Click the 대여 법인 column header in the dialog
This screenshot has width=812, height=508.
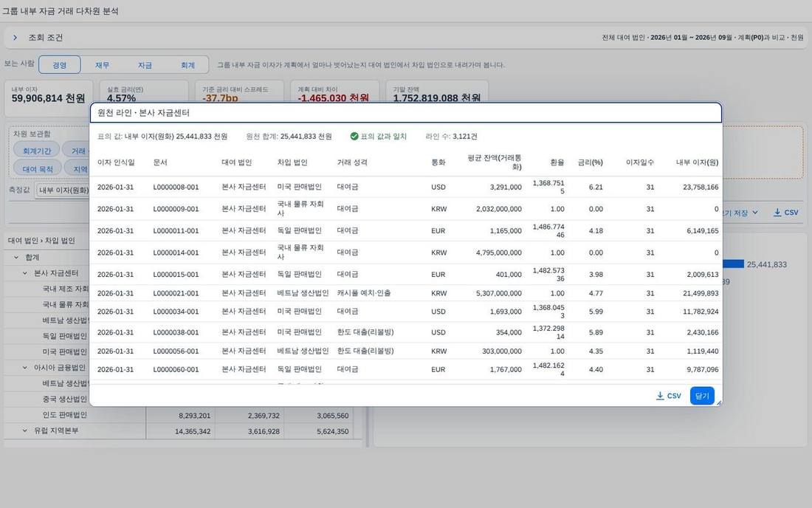237,162
